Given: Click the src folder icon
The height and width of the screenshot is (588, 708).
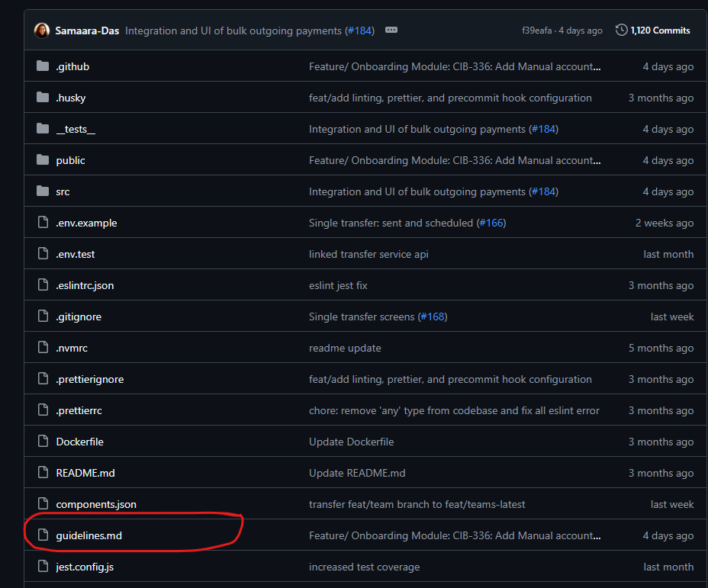Looking at the screenshot, I should pos(43,191).
